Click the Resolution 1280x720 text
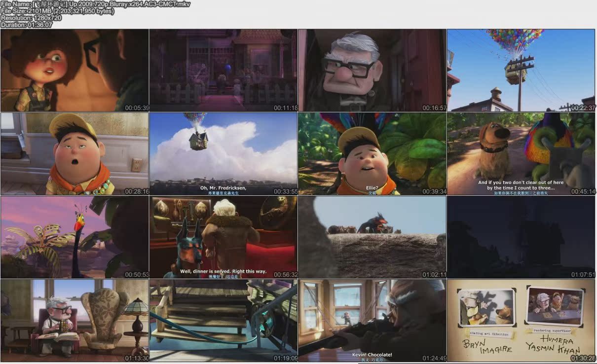The width and height of the screenshot is (597, 364). tap(32, 18)
